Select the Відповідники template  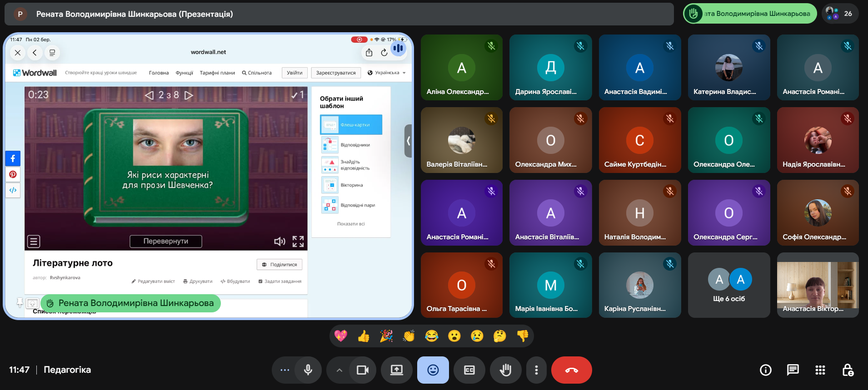coord(351,145)
